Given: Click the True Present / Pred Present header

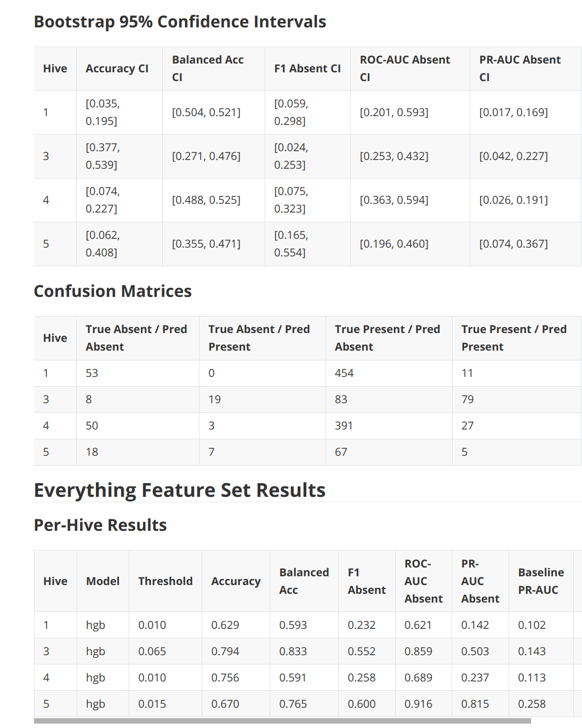Looking at the screenshot, I should tap(517, 338).
